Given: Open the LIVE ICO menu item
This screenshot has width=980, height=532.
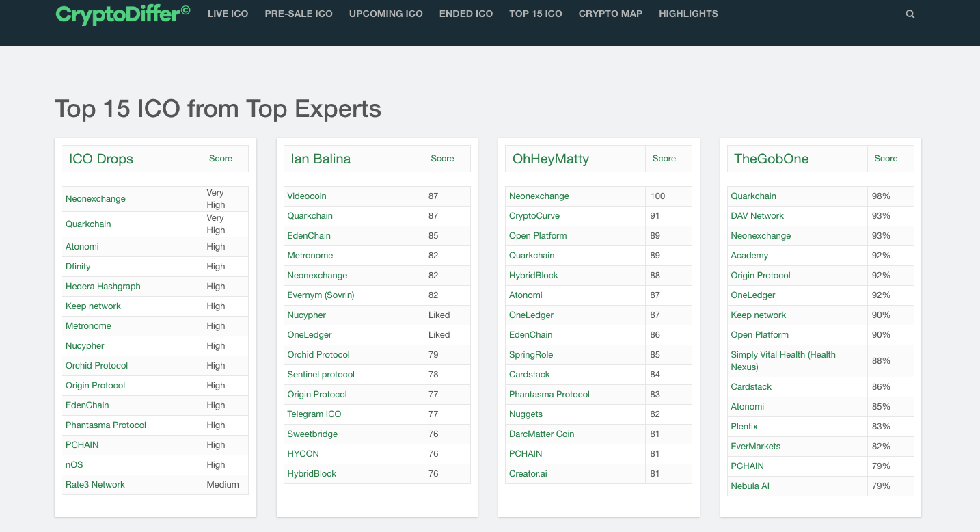Looking at the screenshot, I should coord(228,14).
